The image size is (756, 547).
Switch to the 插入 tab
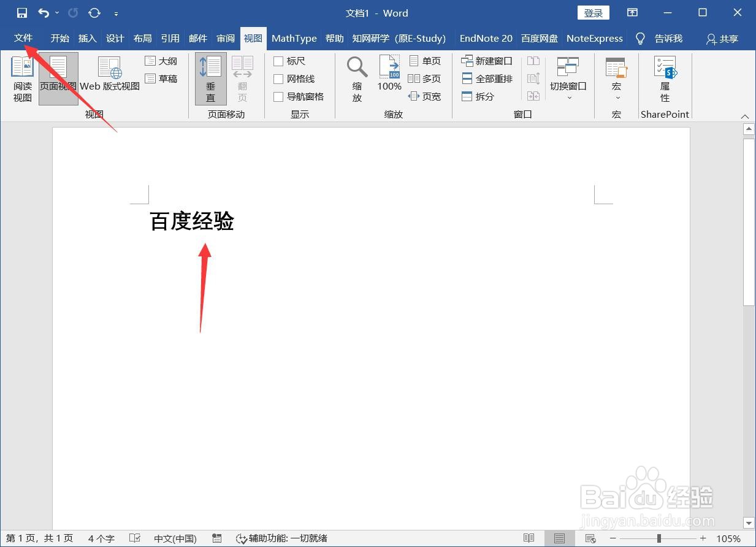88,38
